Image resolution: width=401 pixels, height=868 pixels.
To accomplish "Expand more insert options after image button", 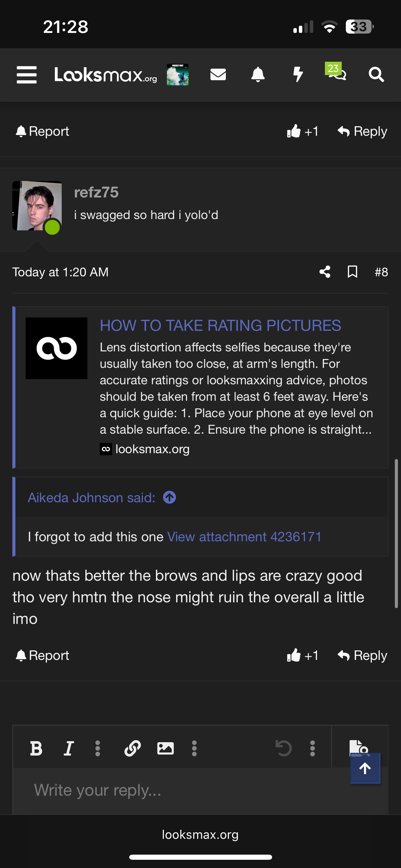I will click(x=194, y=748).
